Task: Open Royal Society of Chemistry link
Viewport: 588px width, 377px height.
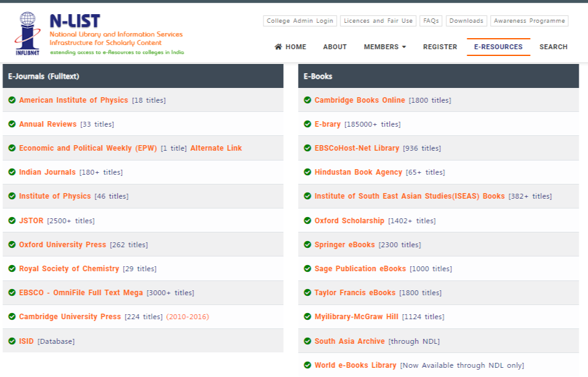Action: [x=69, y=269]
